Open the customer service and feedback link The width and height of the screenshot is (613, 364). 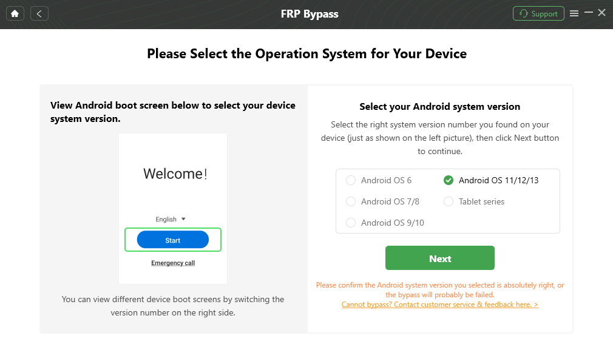(x=439, y=304)
